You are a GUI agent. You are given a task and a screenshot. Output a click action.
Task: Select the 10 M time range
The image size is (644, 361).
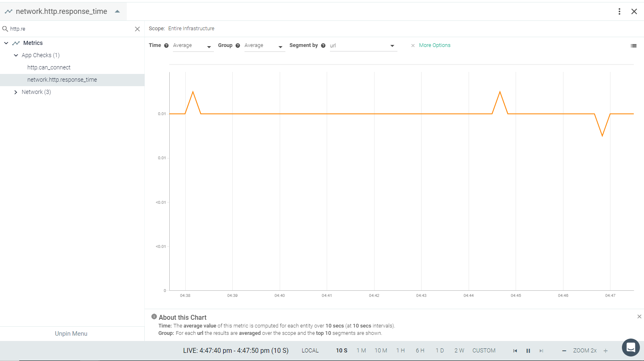click(x=381, y=351)
